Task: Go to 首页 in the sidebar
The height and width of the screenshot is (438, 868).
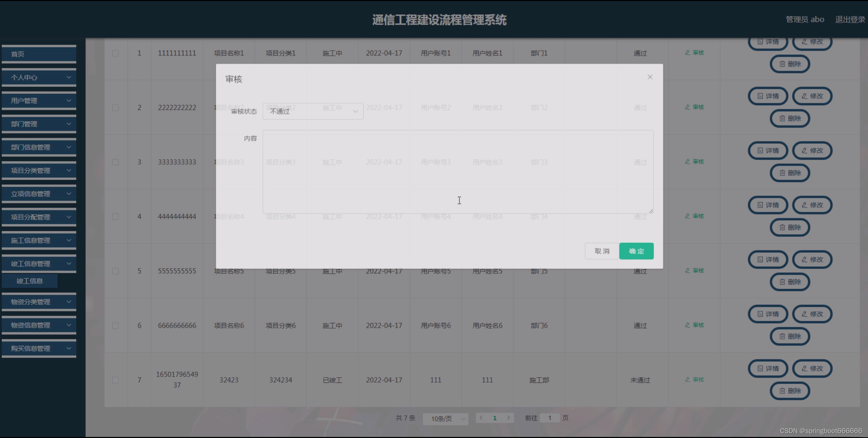Action: [39, 54]
